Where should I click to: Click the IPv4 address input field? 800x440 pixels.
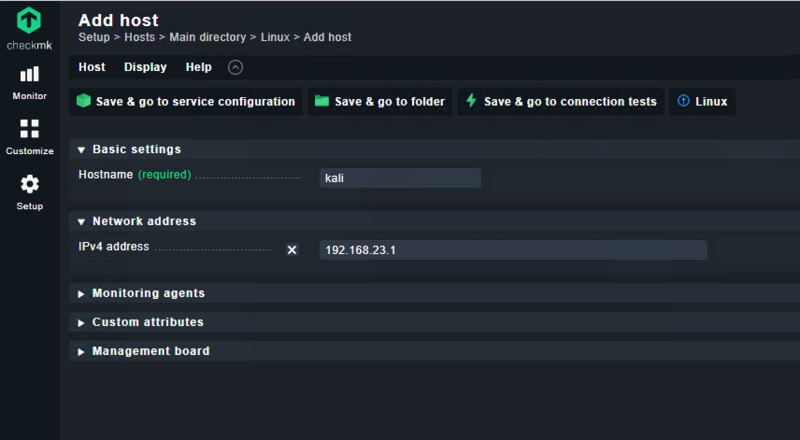pyautogui.click(x=512, y=250)
